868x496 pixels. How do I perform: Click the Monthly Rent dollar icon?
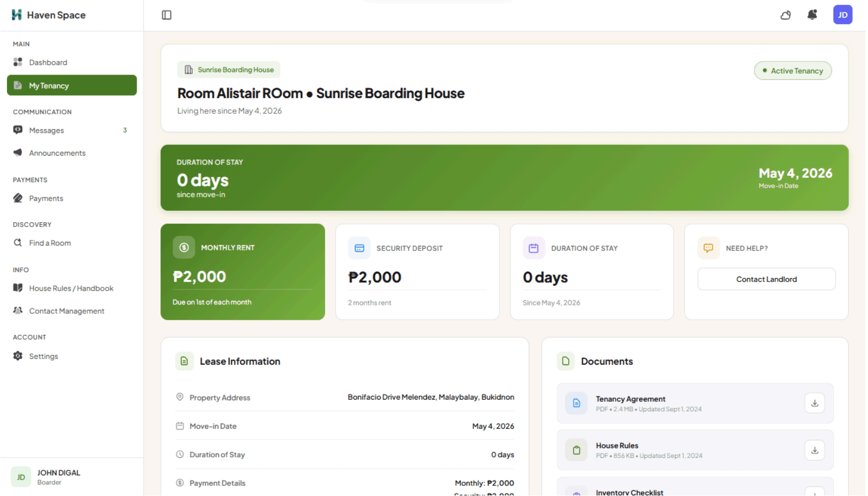(x=184, y=248)
